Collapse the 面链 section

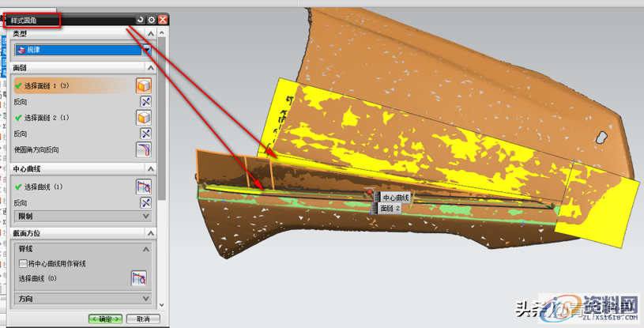tap(150, 69)
